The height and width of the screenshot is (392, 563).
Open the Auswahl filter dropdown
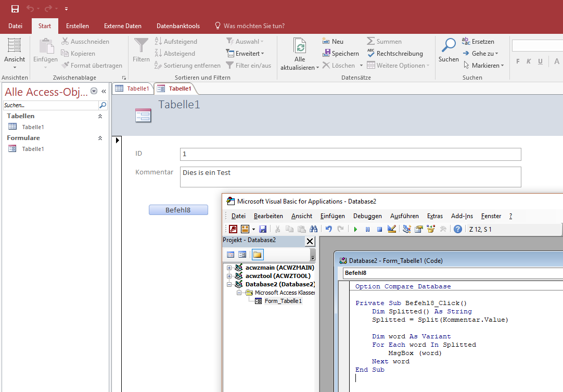245,41
